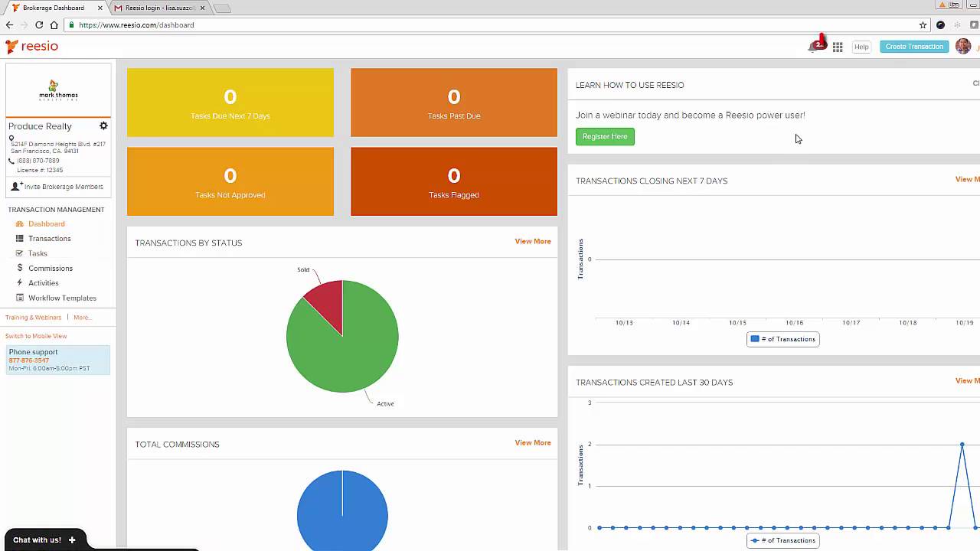Click the user profile avatar
Image resolution: width=980 pixels, height=551 pixels.
tap(962, 47)
